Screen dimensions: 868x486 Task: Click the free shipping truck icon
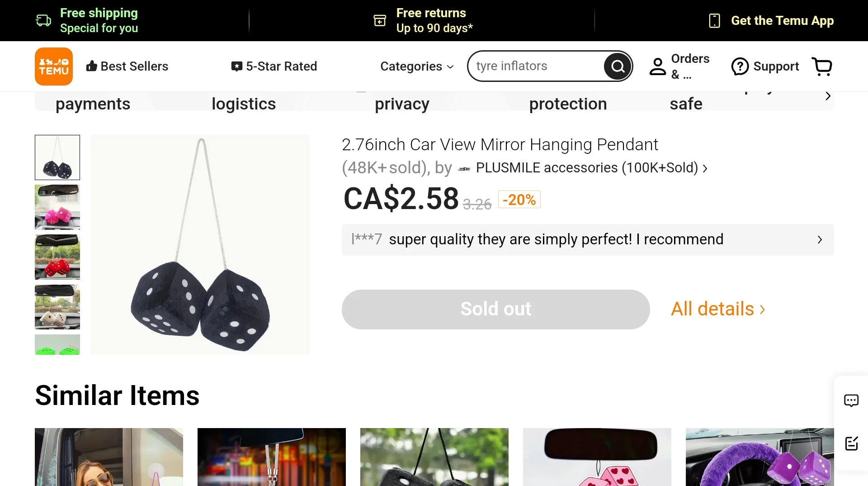pyautogui.click(x=43, y=20)
